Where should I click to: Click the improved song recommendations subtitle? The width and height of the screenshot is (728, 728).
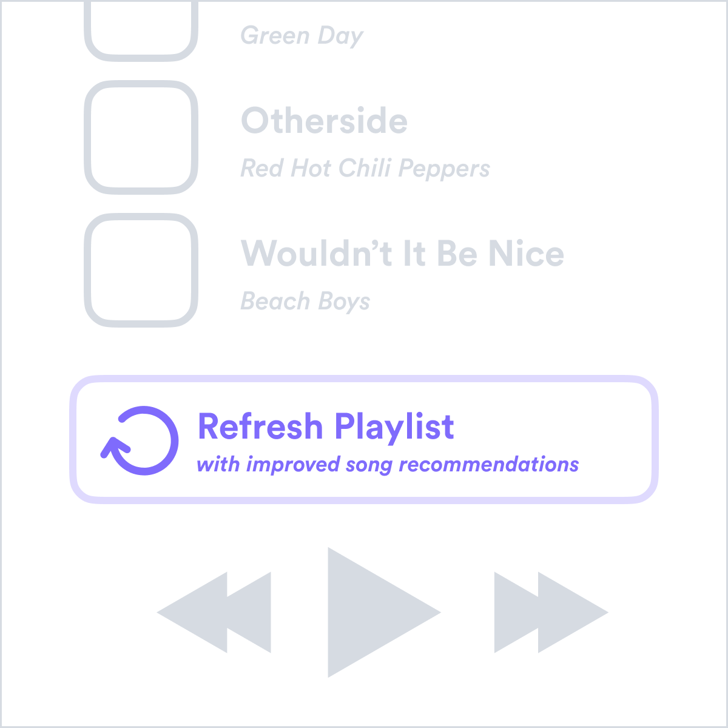[x=388, y=465]
